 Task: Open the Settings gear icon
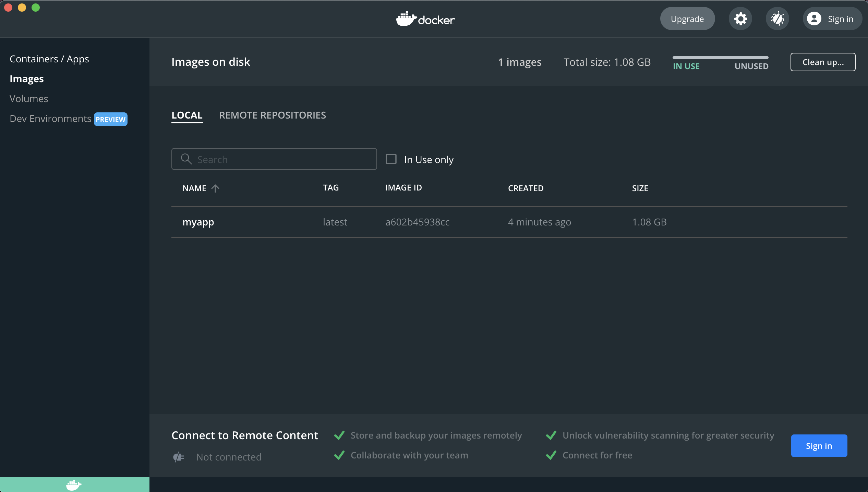[740, 19]
